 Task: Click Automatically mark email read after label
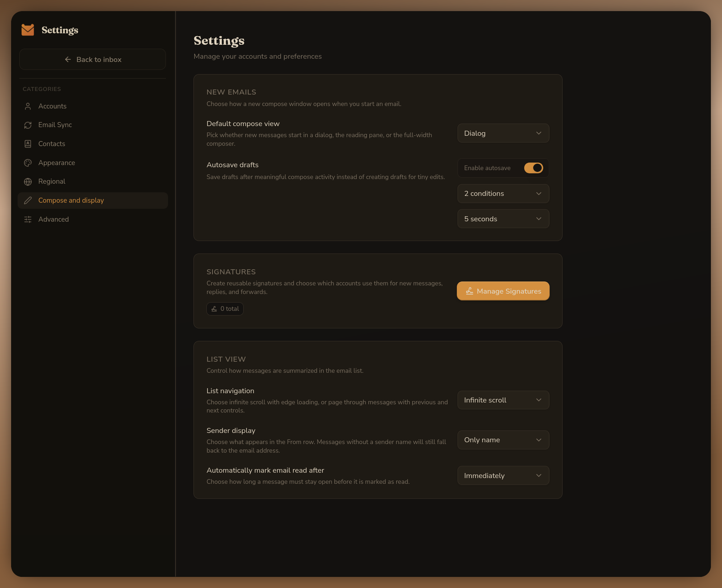click(x=266, y=470)
